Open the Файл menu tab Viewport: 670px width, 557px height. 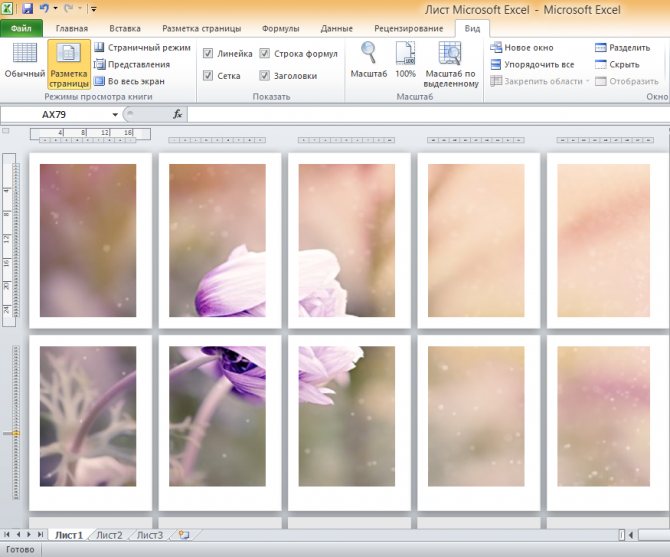[20, 29]
